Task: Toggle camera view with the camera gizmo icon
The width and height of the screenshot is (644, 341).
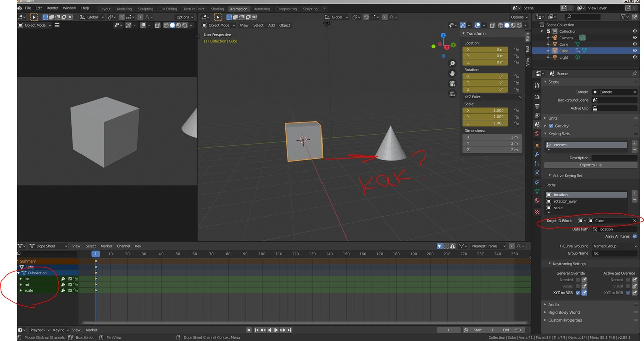Action: pos(452,83)
